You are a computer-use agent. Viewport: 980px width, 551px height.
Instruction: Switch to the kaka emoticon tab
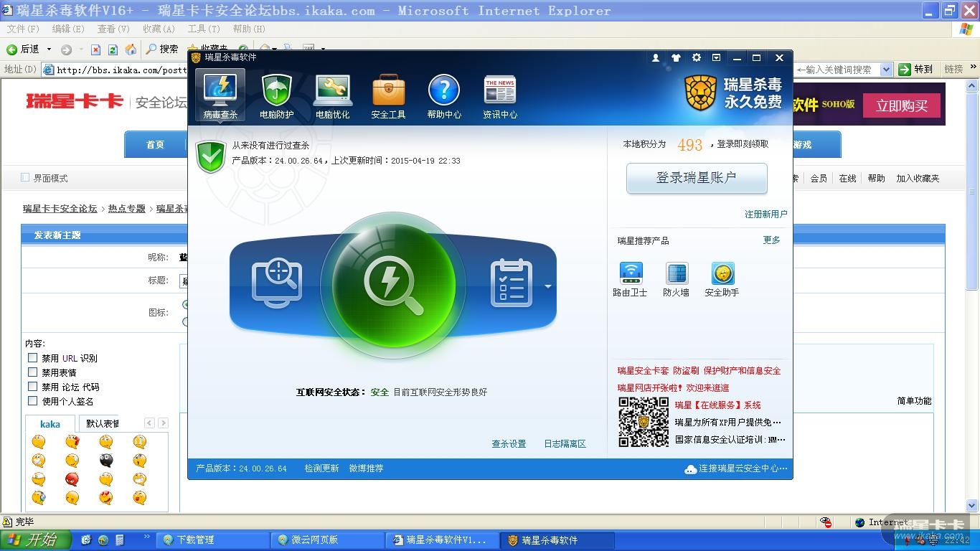(50, 423)
